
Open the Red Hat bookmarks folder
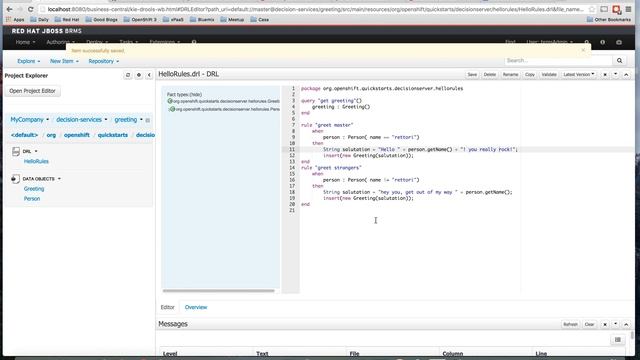(x=67, y=20)
